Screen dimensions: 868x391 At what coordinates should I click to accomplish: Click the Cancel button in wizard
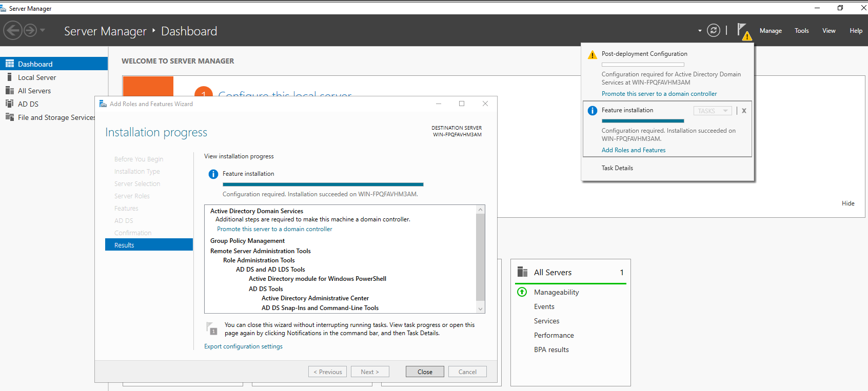click(467, 372)
